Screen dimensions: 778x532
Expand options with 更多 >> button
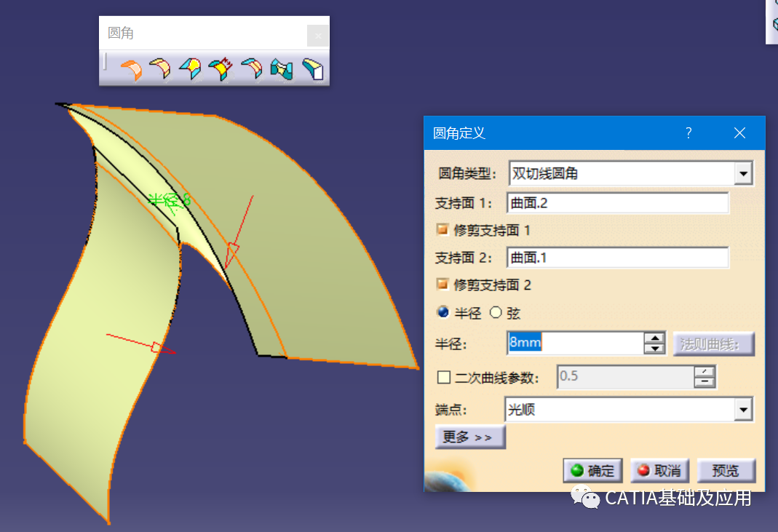pyautogui.click(x=470, y=437)
